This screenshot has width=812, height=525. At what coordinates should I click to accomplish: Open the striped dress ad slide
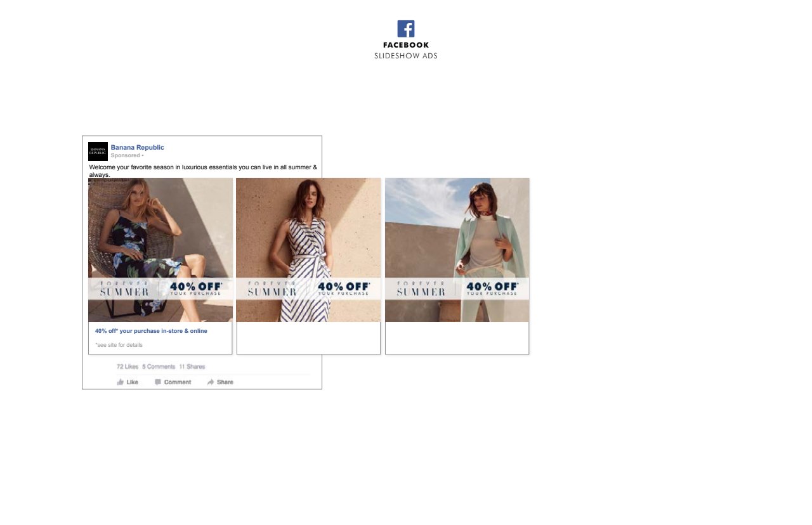coord(308,250)
